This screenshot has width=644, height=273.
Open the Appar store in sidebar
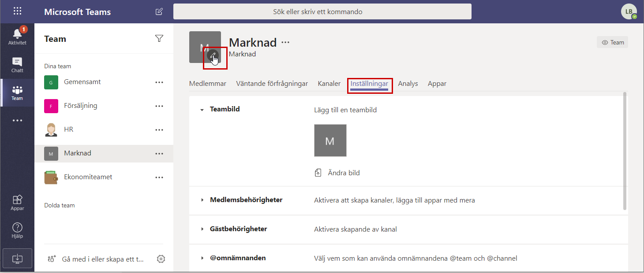tap(17, 203)
